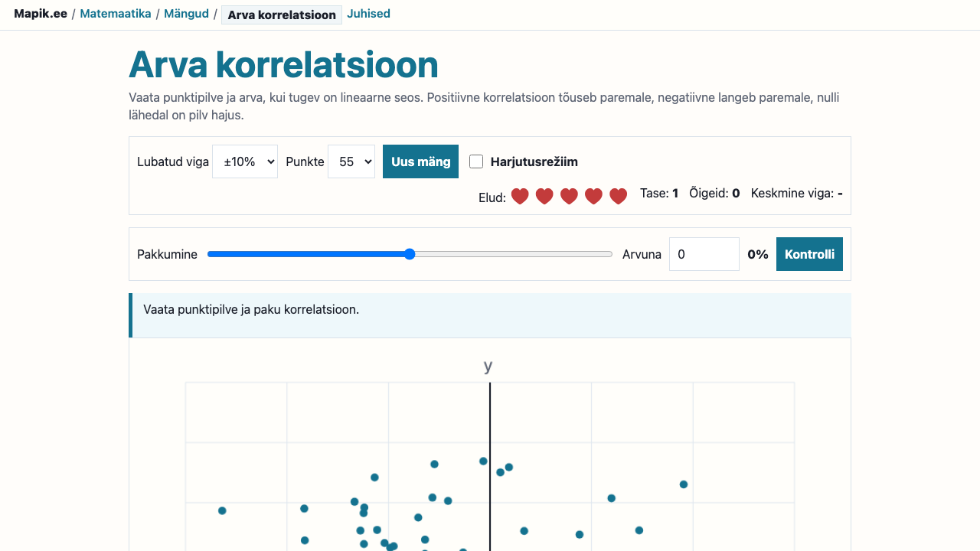Open the Punkte dropdown showing 55
The width and height of the screenshot is (980, 551).
point(351,161)
